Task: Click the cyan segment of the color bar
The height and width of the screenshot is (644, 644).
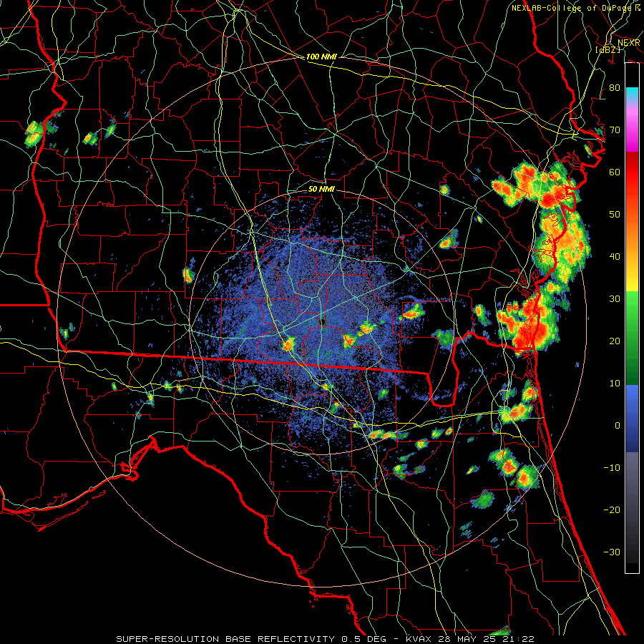Action: (632, 94)
